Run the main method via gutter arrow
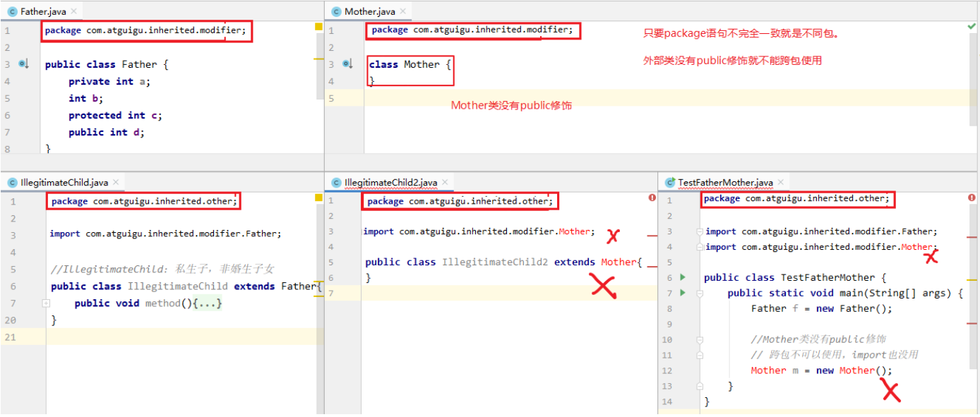The width and height of the screenshot is (980, 417). tap(682, 293)
